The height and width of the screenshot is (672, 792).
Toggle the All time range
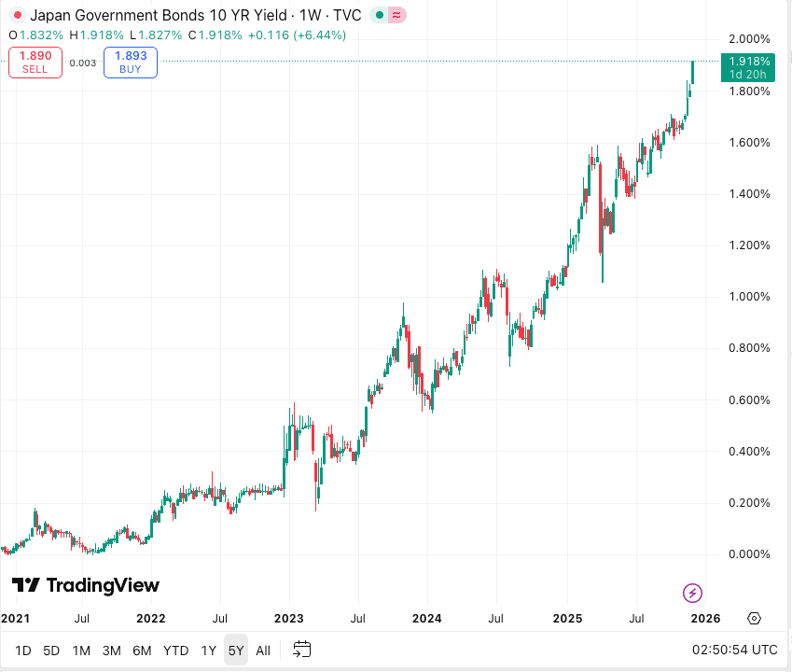pos(263,650)
